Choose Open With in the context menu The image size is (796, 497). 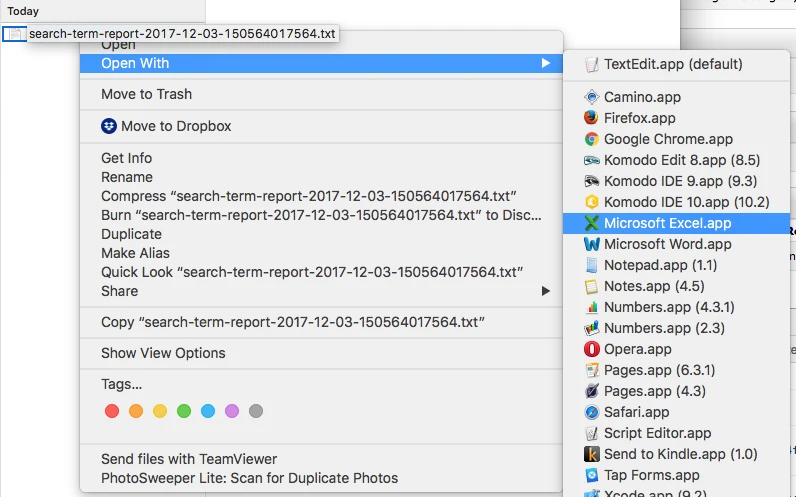tap(321, 63)
